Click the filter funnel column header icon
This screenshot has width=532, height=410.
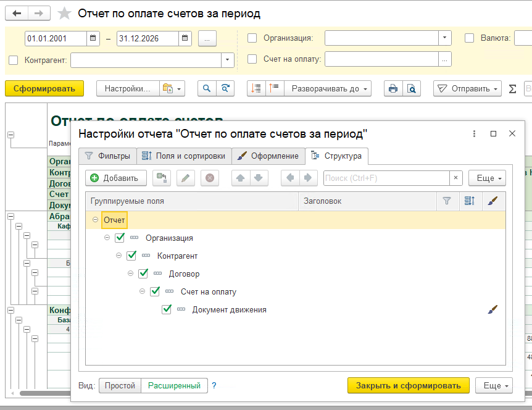click(x=447, y=201)
